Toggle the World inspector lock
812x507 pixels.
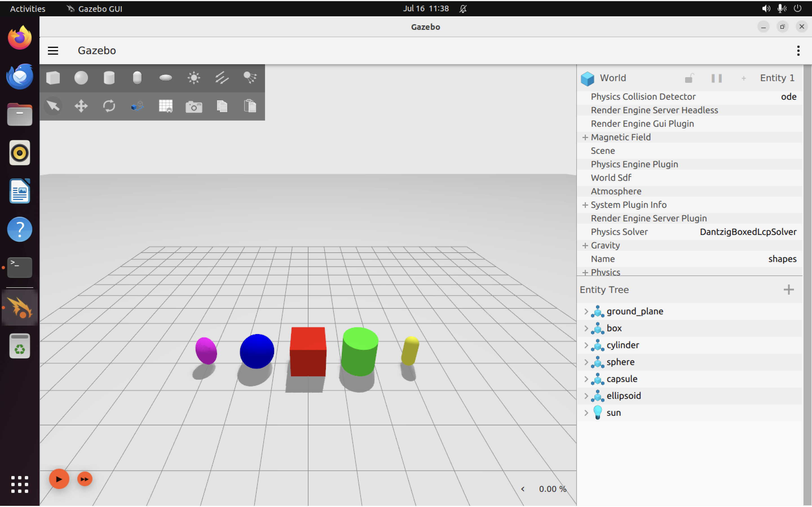tap(689, 78)
